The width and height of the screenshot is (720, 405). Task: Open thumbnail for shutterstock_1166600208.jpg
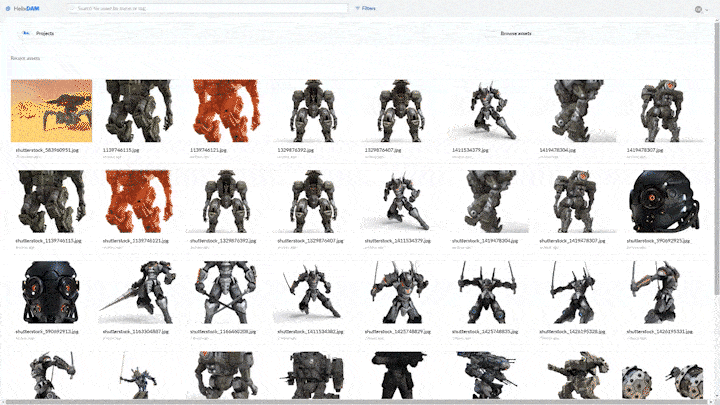click(226, 292)
